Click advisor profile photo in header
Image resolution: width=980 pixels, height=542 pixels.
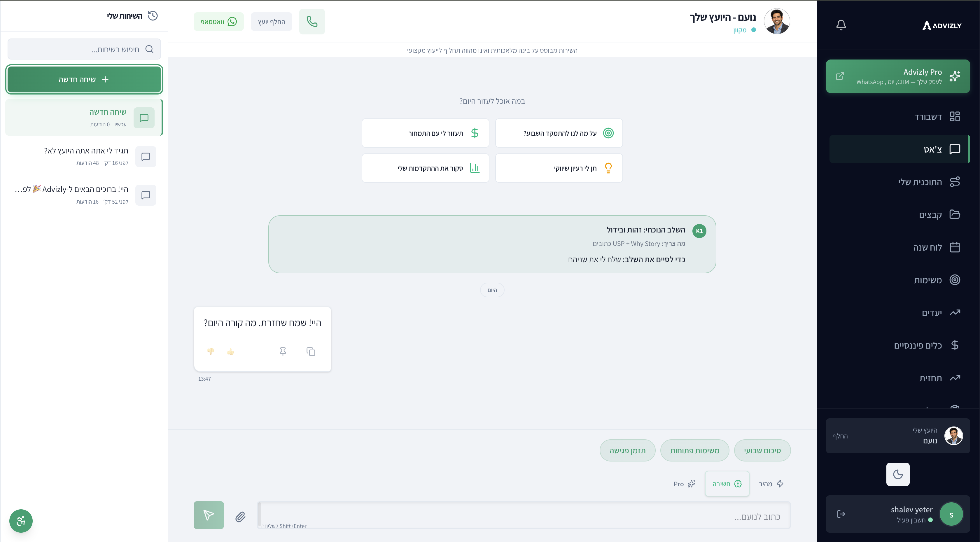[776, 22]
